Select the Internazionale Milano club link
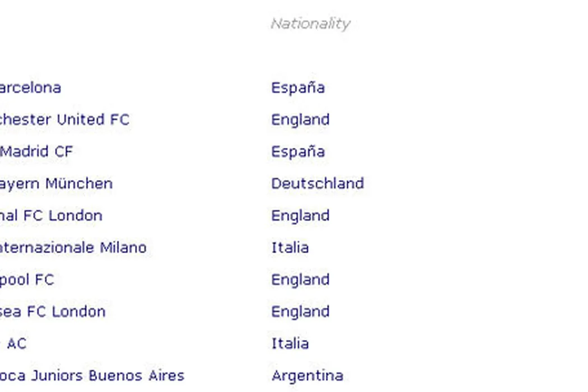Image resolution: width=588 pixels, height=392 pixels. 73,248
